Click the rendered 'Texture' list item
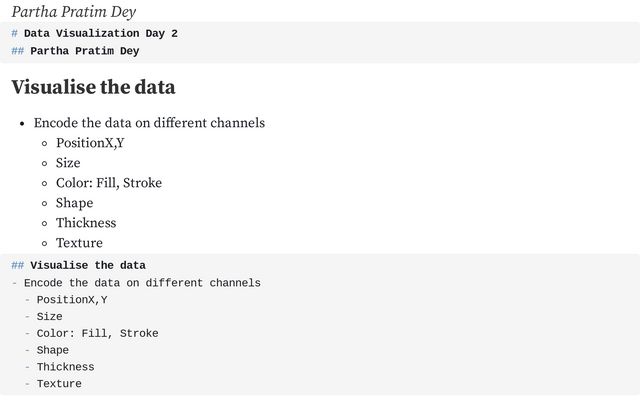The width and height of the screenshot is (640, 400). pos(79,243)
